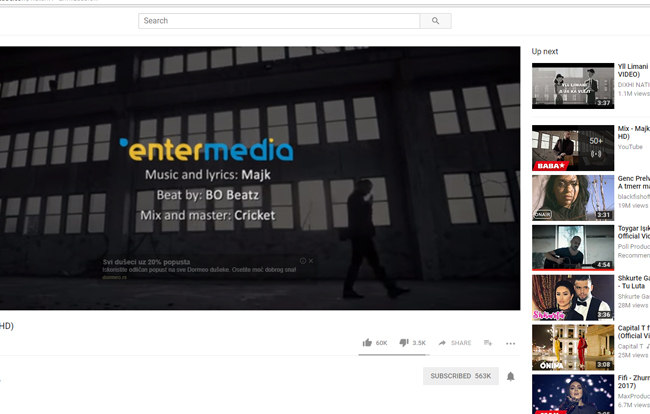
Task: Open the Capital T video thumbnail
Action: tap(573, 347)
